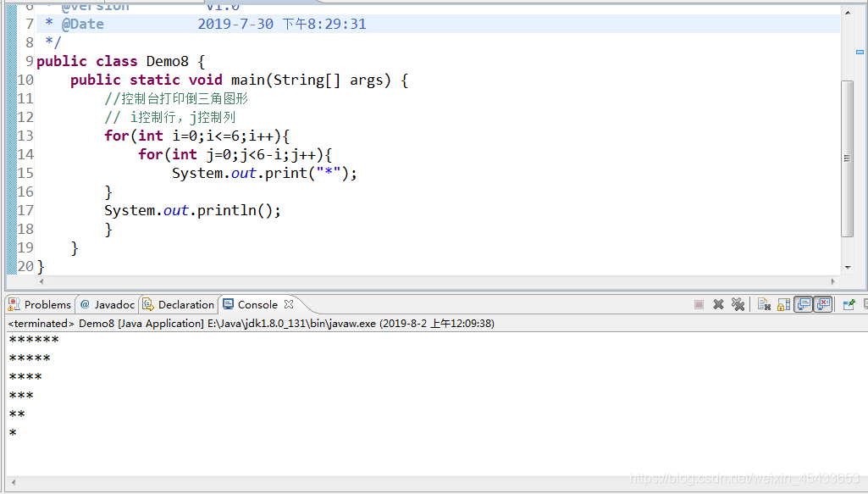The width and height of the screenshot is (868, 494).
Task: Click the first console output row "******"
Action: pyautogui.click(x=34, y=340)
